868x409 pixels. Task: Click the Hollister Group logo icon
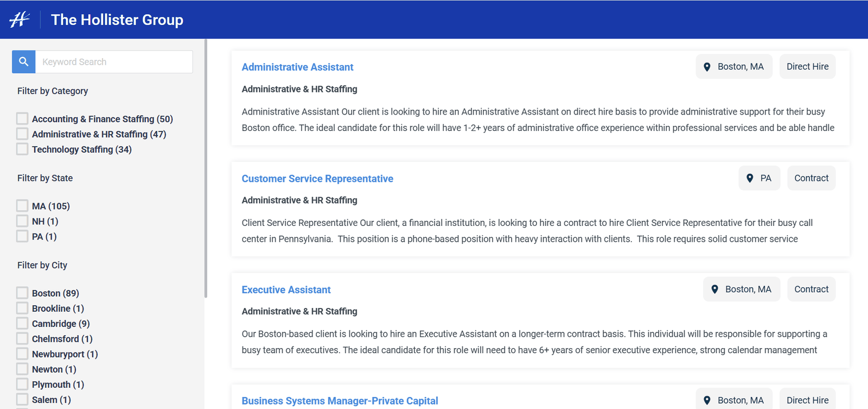click(20, 20)
